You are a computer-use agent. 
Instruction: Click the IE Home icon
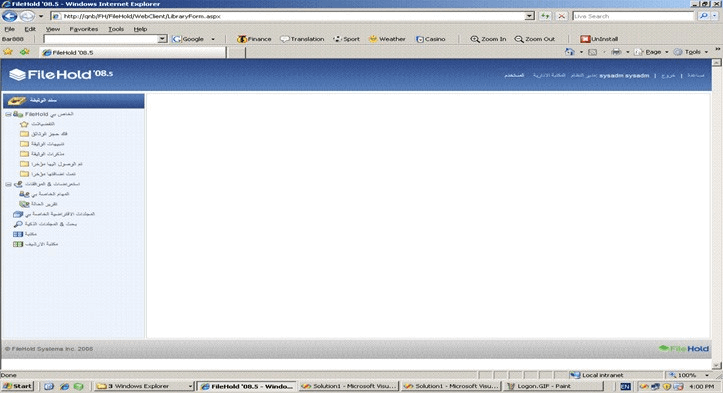tap(570, 52)
